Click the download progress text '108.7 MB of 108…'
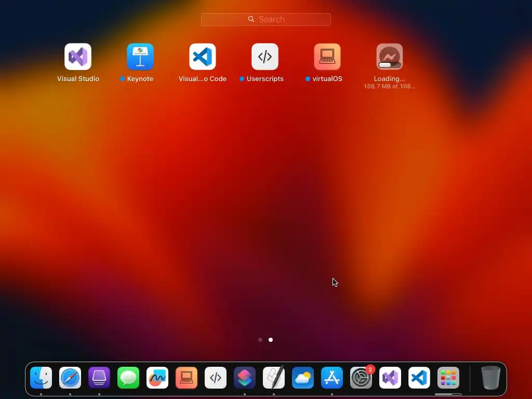This screenshot has width=532, height=399. (x=390, y=87)
